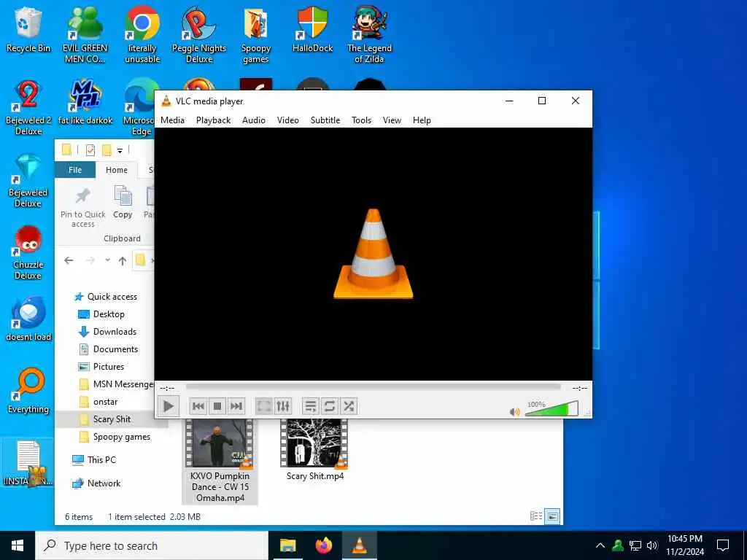Open the Help menu in VLC
The height and width of the screenshot is (560, 747).
(422, 120)
